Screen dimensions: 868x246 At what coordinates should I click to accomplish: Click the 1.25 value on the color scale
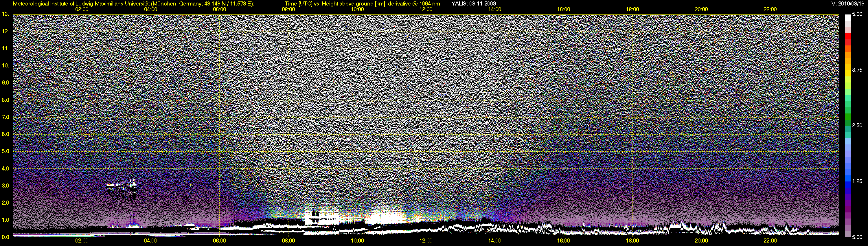click(857, 181)
